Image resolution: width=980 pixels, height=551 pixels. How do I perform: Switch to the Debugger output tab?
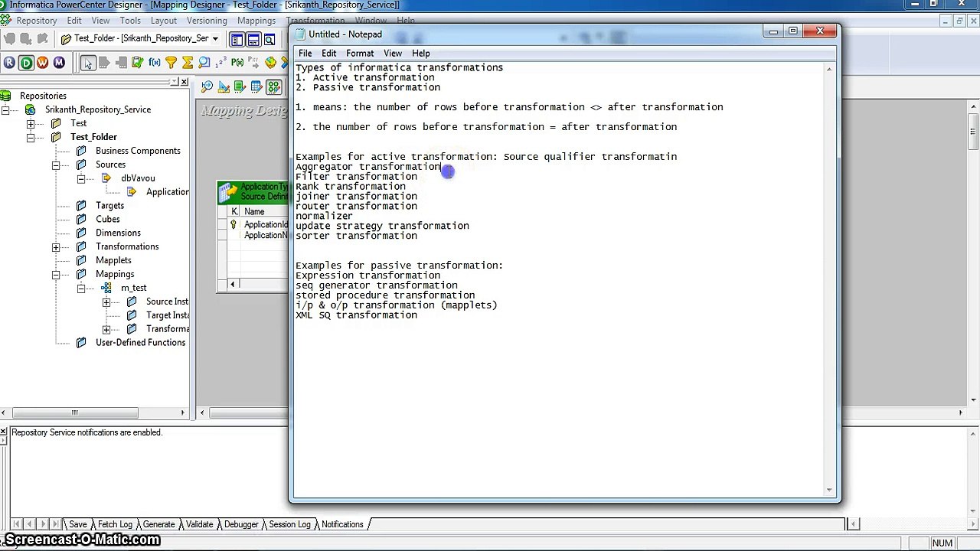pyautogui.click(x=240, y=524)
